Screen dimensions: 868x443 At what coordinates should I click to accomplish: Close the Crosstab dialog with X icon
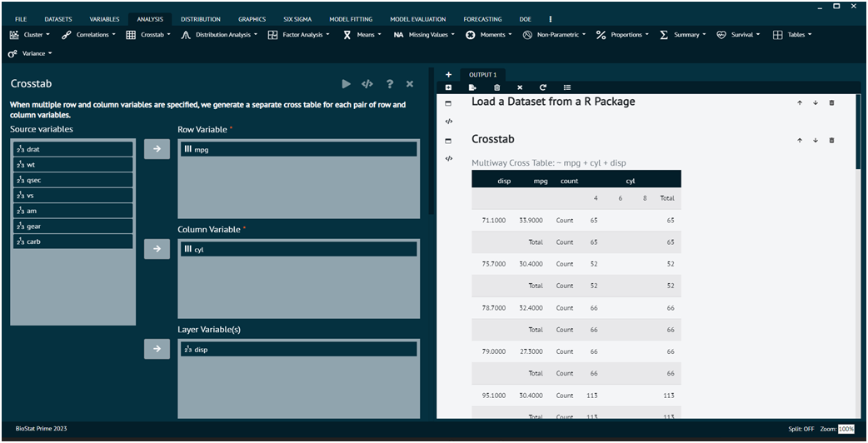[410, 84]
